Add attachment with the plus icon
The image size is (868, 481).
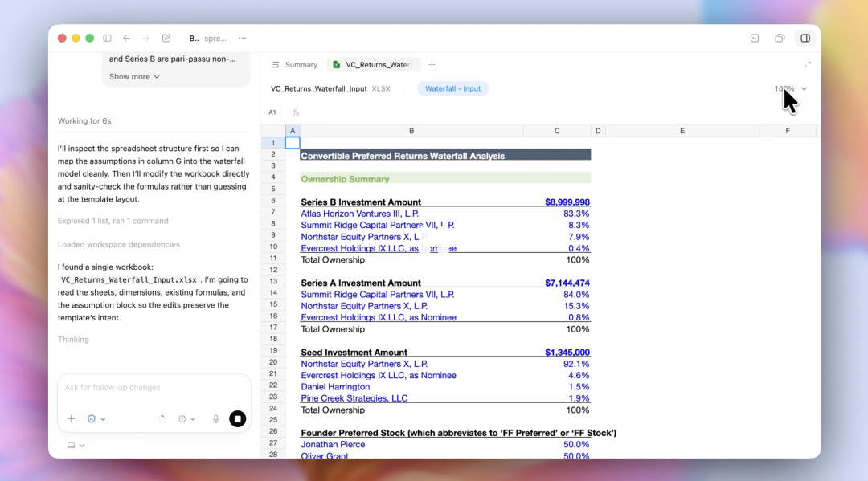click(x=71, y=418)
